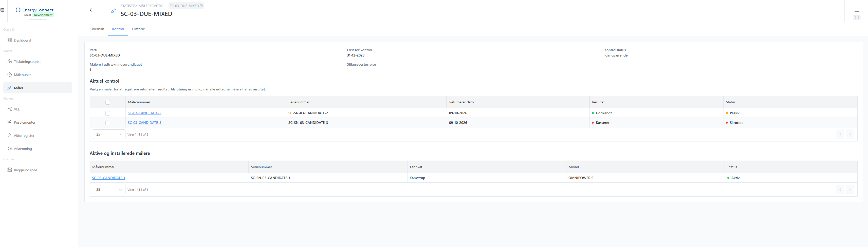Screen dimensions: 868x247
Task: Click the Kamstrup cell
Action: 487,178
